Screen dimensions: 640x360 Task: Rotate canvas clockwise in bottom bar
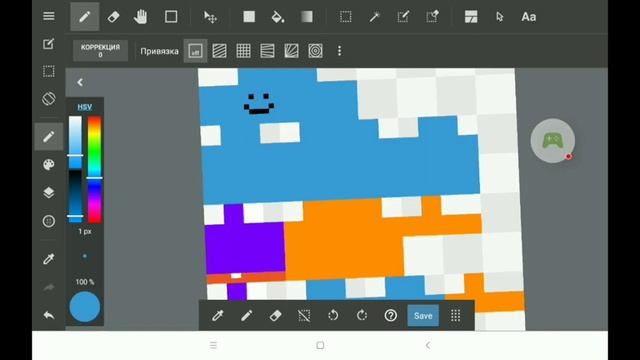coord(362,316)
